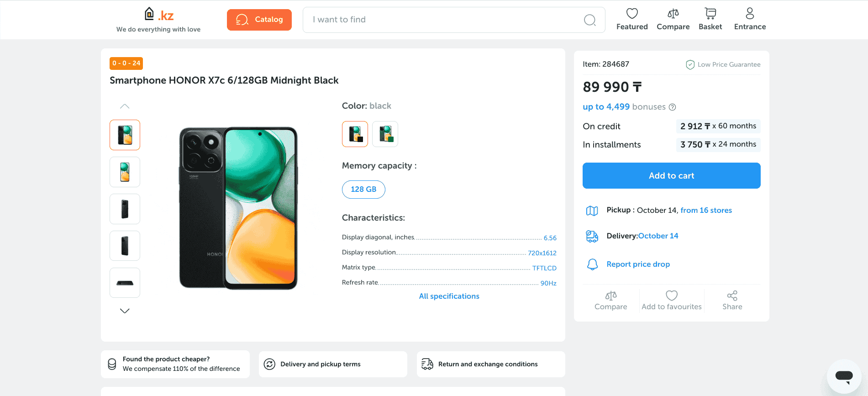
Task: Click the Share icon below the price
Action: point(732,296)
